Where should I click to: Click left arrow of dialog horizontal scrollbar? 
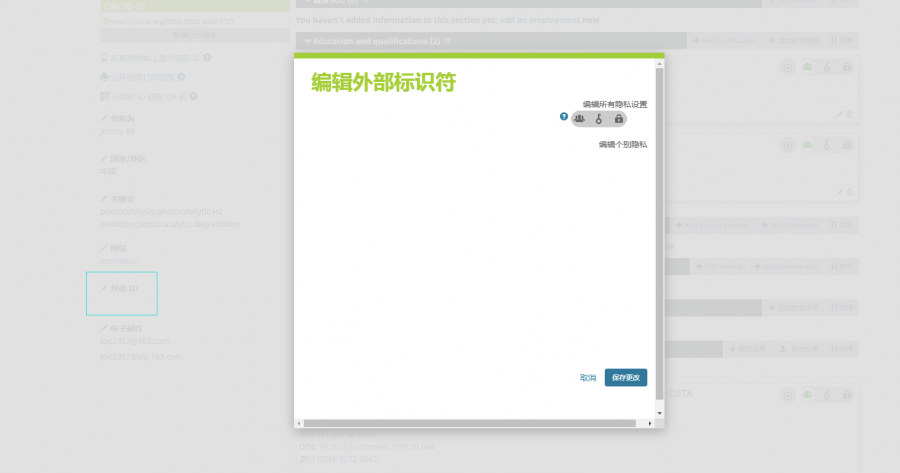299,423
